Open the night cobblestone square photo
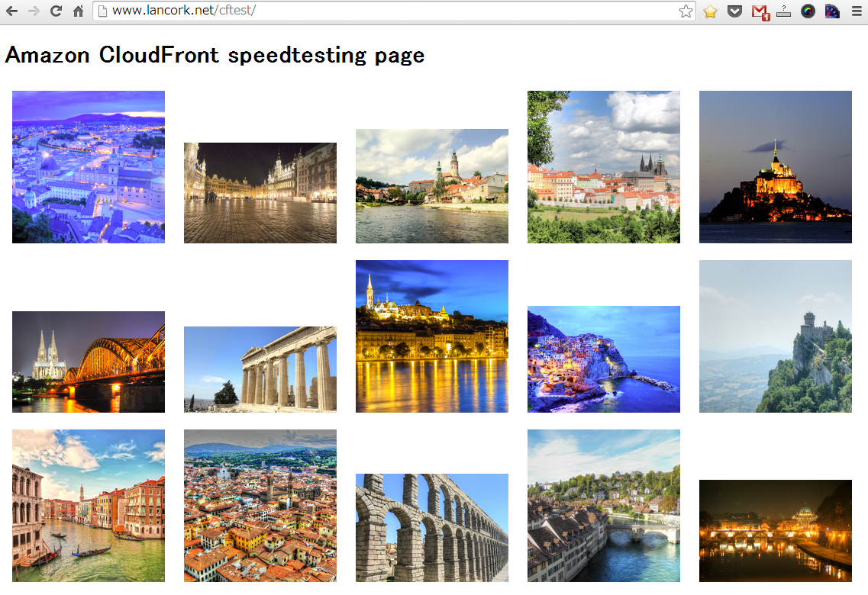Screen dimensions: 868x595 [260, 193]
